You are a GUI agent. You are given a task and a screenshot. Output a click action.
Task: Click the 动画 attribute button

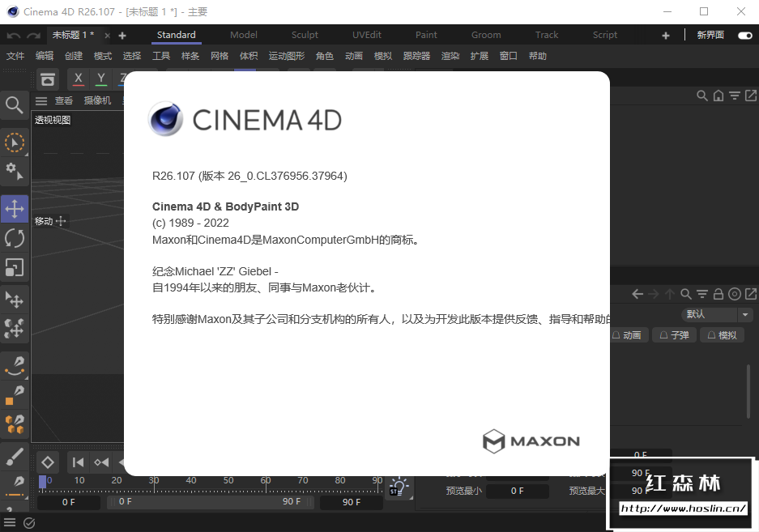click(627, 335)
